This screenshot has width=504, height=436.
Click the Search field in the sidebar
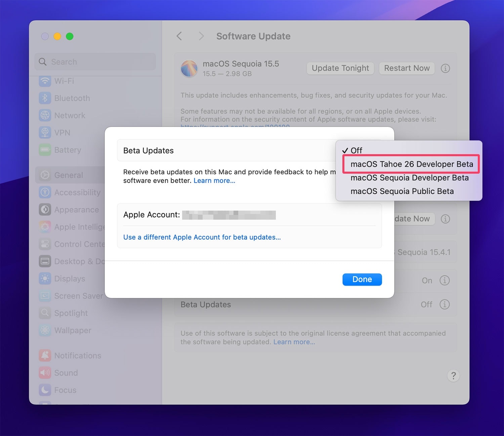95,62
